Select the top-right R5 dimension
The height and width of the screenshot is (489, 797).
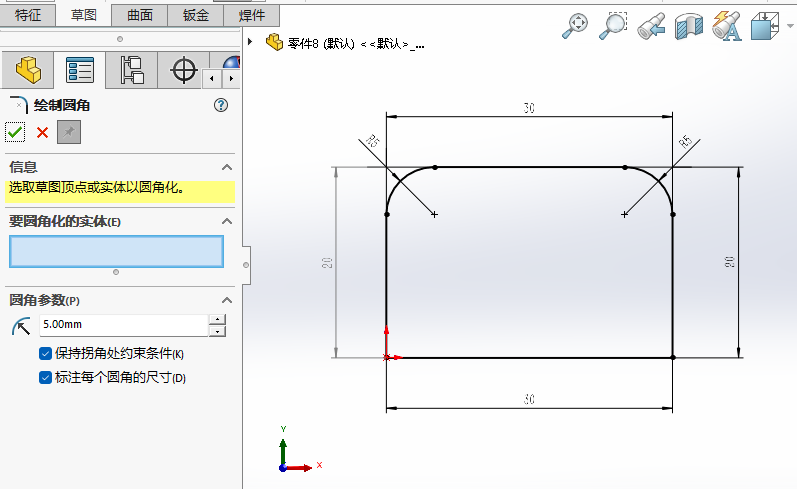point(686,141)
